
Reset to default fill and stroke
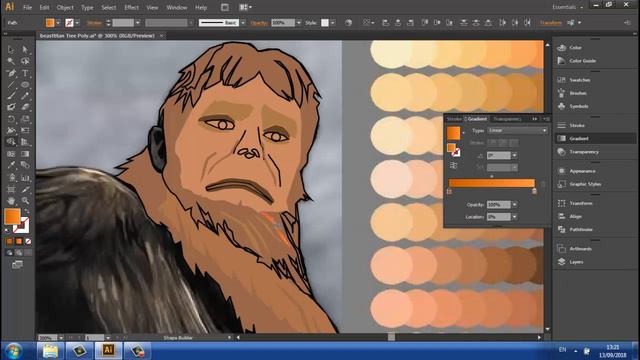coord(7,231)
